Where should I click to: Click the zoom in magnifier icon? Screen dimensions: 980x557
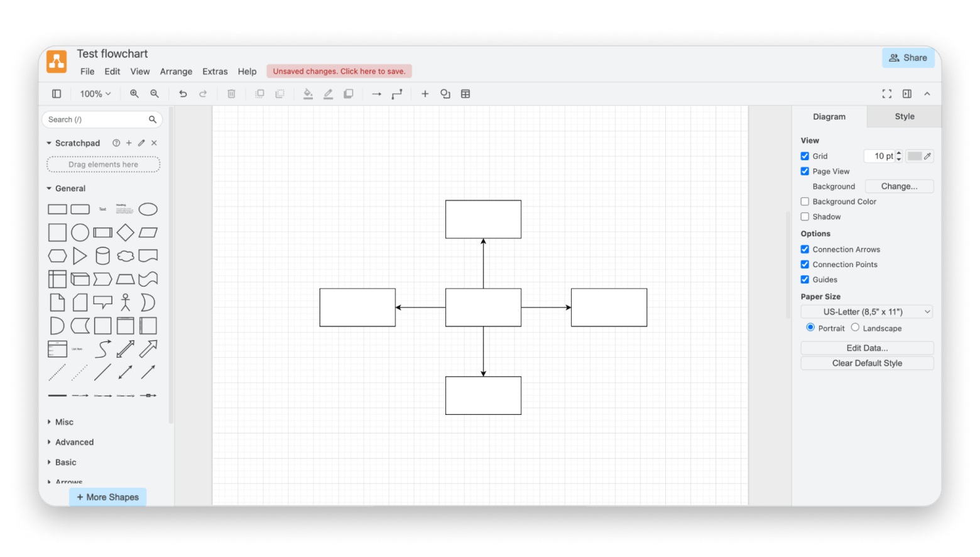tap(134, 94)
